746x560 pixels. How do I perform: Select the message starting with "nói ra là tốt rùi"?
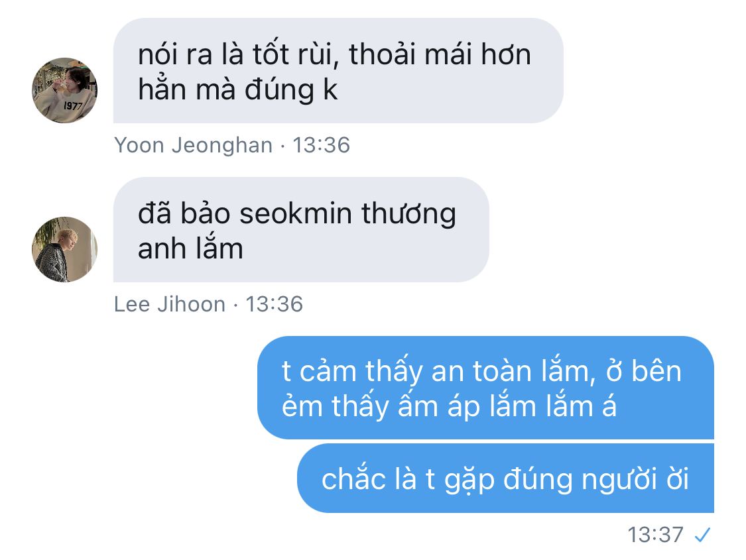(x=338, y=71)
